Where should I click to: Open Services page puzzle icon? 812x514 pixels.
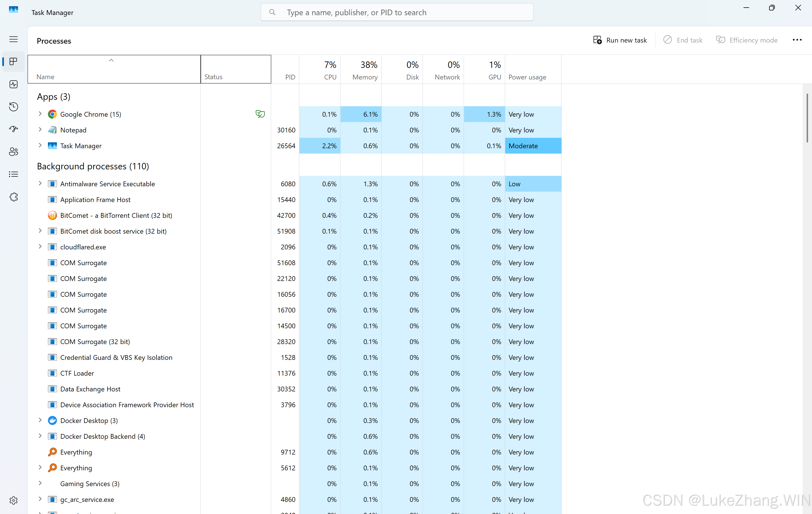pyautogui.click(x=14, y=197)
